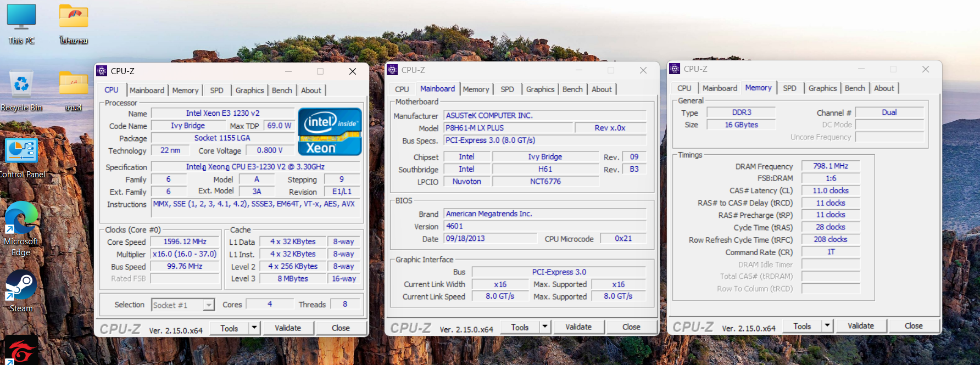Click Validate in right CPU-Z window
The image size is (980, 365).
pyautogui.click(x=861, y=326)
